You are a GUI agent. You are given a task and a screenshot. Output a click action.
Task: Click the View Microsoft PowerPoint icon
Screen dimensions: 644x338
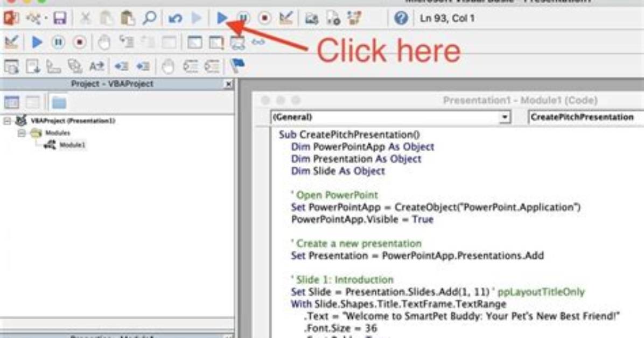(x=11, y=18)
